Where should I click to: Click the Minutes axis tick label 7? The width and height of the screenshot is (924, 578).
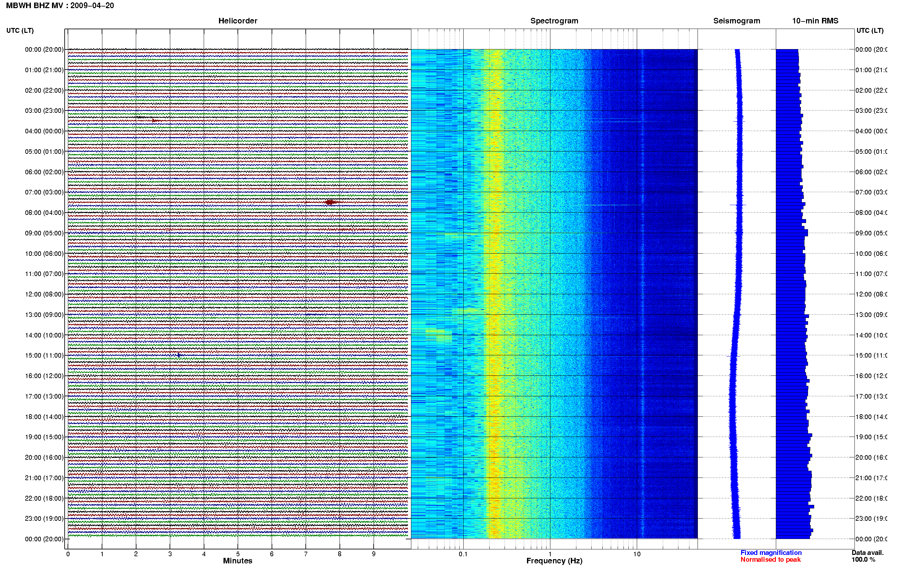click(x=306, y=554)
